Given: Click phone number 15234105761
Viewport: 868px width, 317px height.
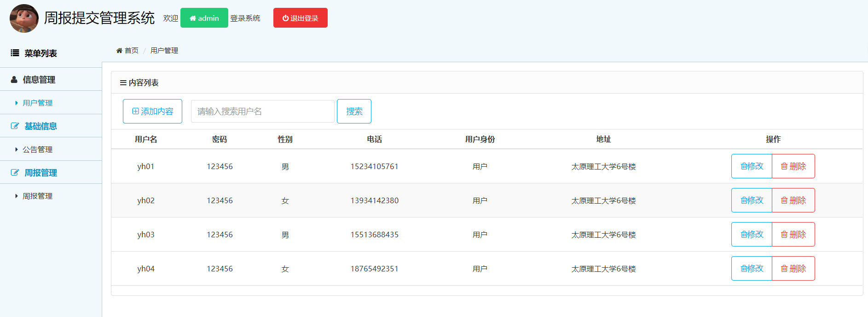Looking at the screenshot, I should (x=375, y=166).
